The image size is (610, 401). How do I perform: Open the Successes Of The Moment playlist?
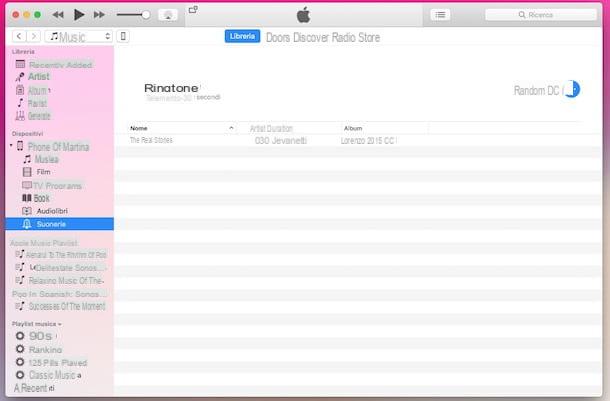click(x=60, y=306)
